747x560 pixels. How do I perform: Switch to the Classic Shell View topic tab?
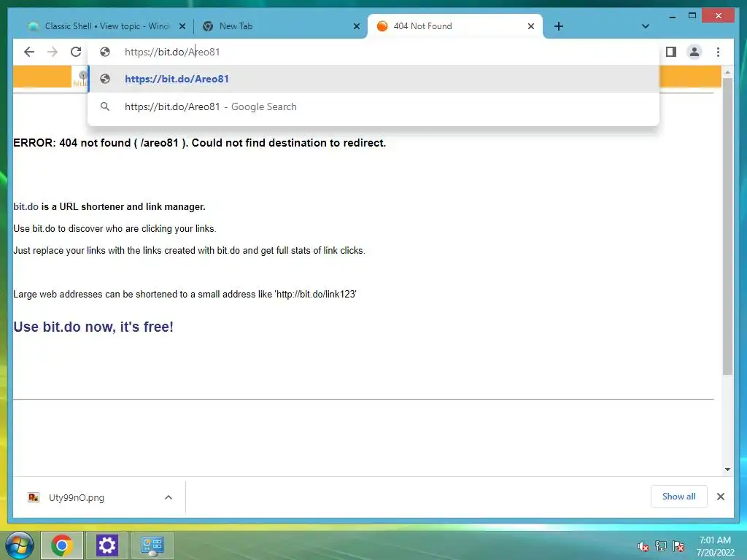[107, 26]
